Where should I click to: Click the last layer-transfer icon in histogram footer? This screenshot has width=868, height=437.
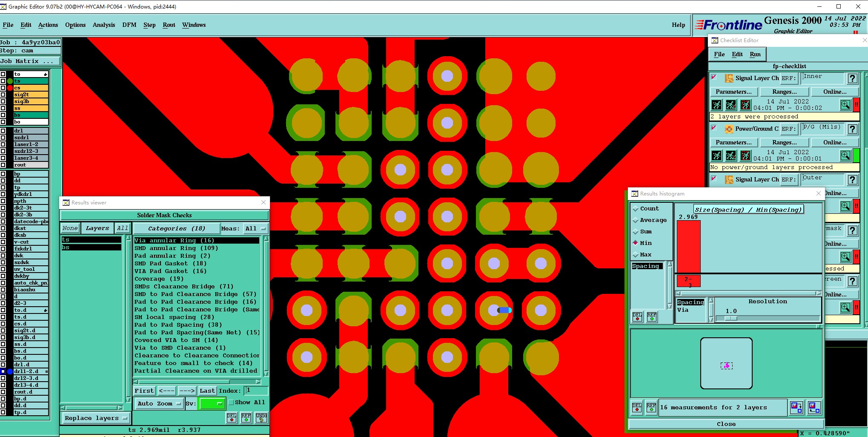[814, 408]
